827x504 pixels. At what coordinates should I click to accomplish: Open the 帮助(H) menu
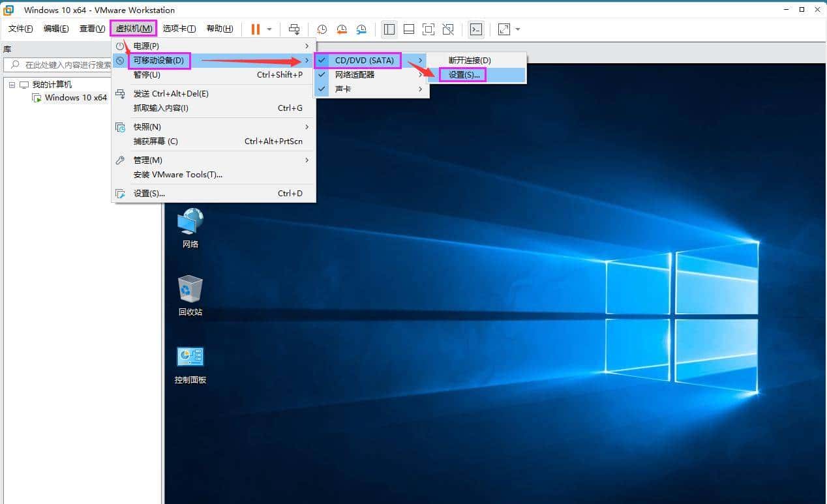click(x=220, y=29)
